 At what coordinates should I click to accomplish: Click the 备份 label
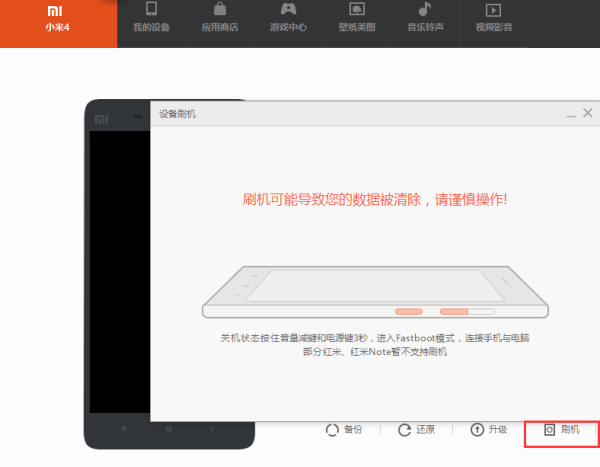click(353, 429)
